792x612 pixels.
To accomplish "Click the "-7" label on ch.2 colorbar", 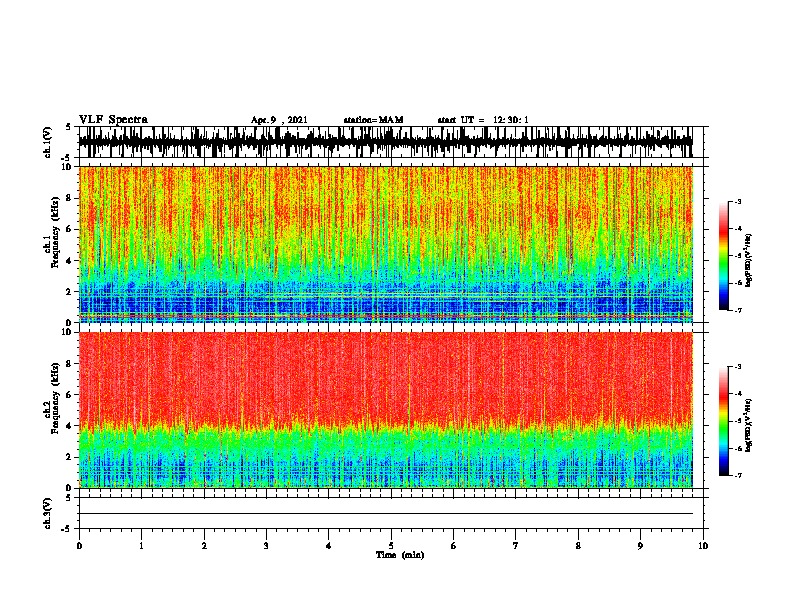I will coord(738,475).
